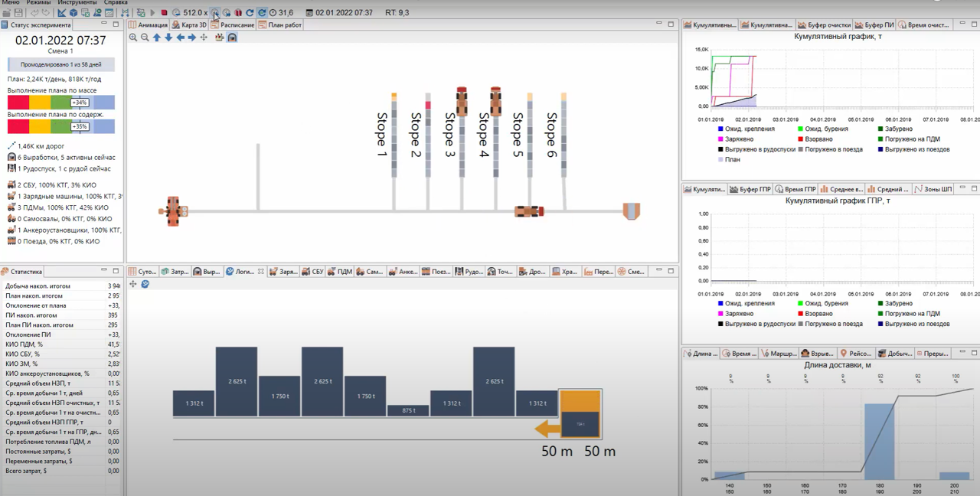Pan animation view up with blue arrow
The width and height of the screenshot is (980, 496).
[x=157, y=38]
